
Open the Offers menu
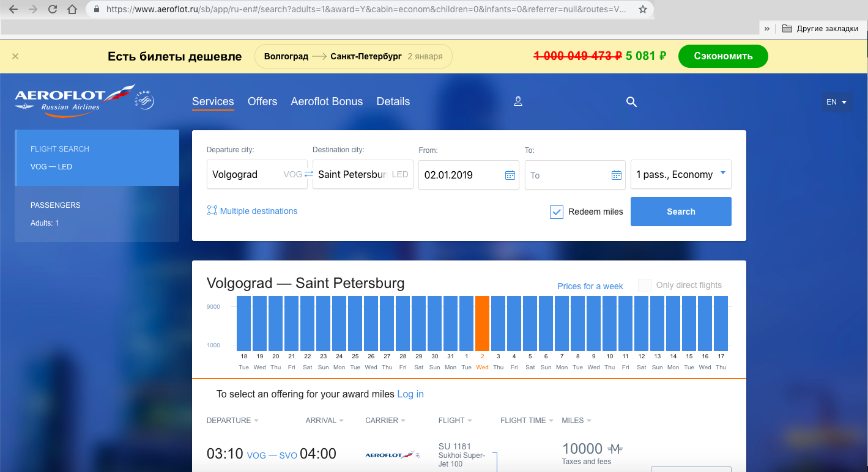tap(262, 101)
